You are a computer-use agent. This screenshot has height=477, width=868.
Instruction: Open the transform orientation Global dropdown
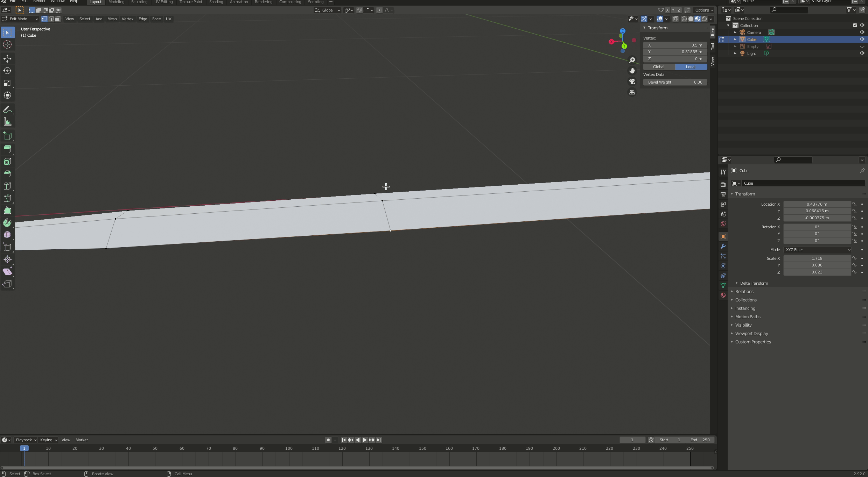click(x=327, y=10)
